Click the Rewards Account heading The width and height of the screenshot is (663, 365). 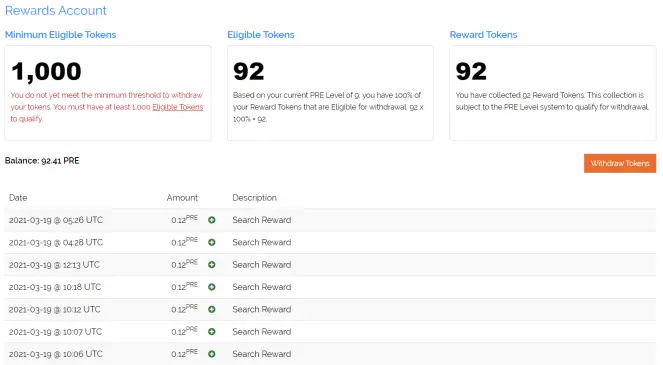(x=56, y=11)
